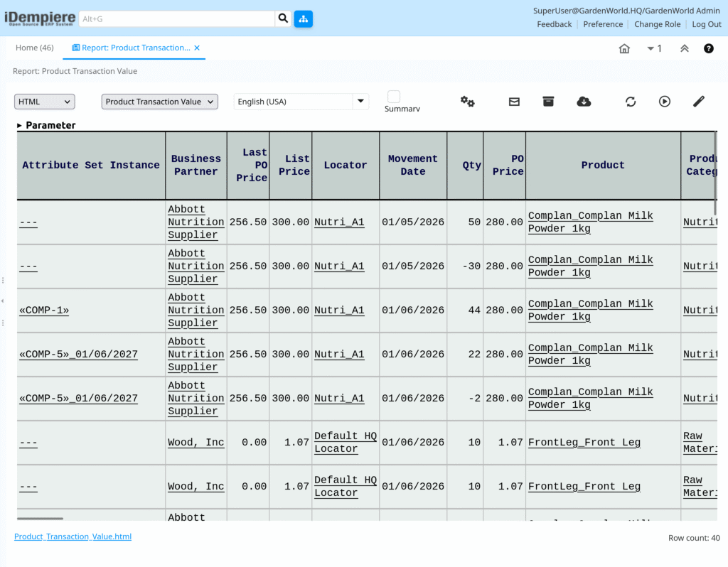Open the Export/cloud download icon
The image size is (728, 567).
(x=584, y=102)
